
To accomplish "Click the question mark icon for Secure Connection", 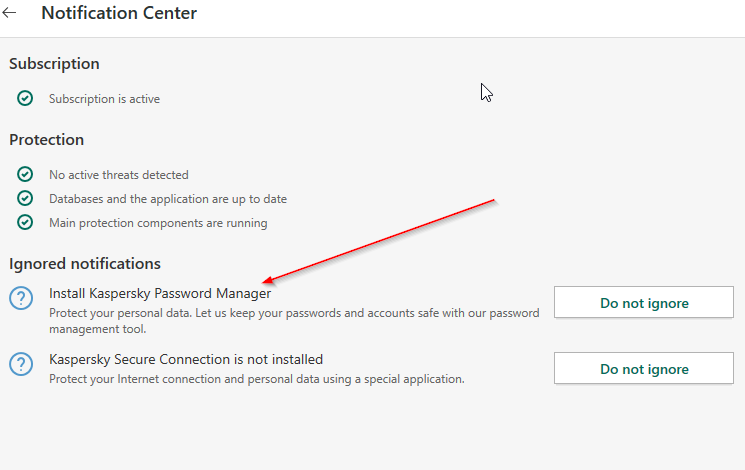I will [x=21, y=364].
